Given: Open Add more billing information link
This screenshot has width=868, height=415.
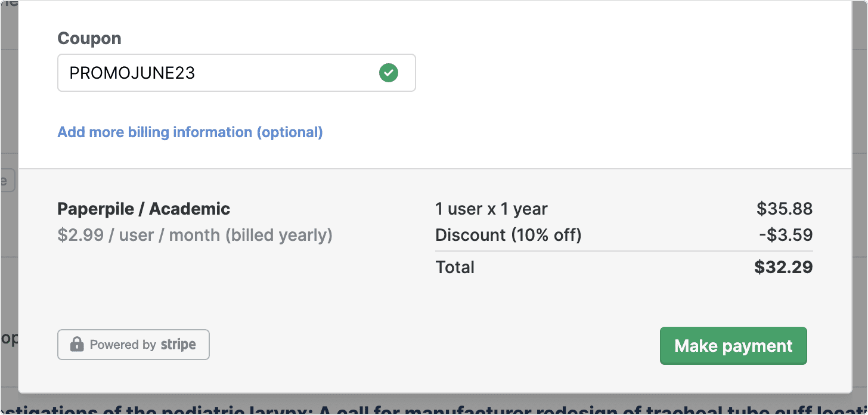Looking at the screenshot, I should [190, 132].
